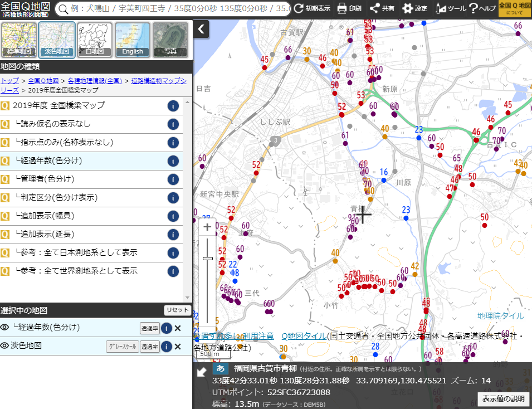Click the place name search field
This screenshot has height=409, width=532.
pyautogui.click(x=167, y=8)
